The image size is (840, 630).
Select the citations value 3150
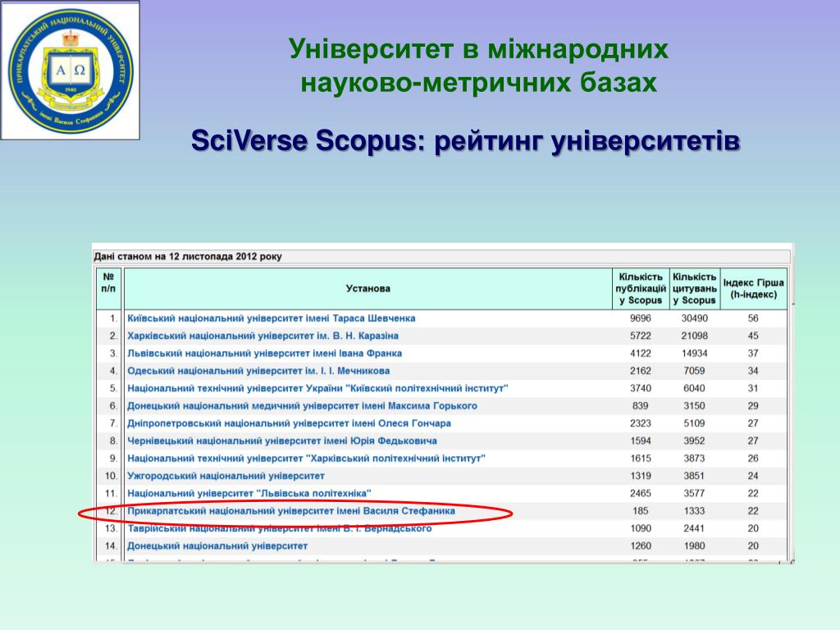694,406
